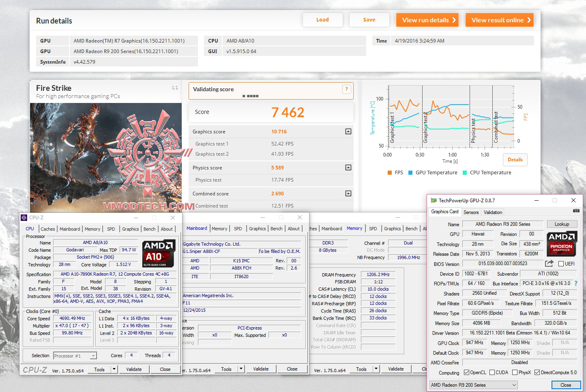Open the About tab in the CPU-Z Mainboard window
Viewport: 586px width, 392px height.
294,229
